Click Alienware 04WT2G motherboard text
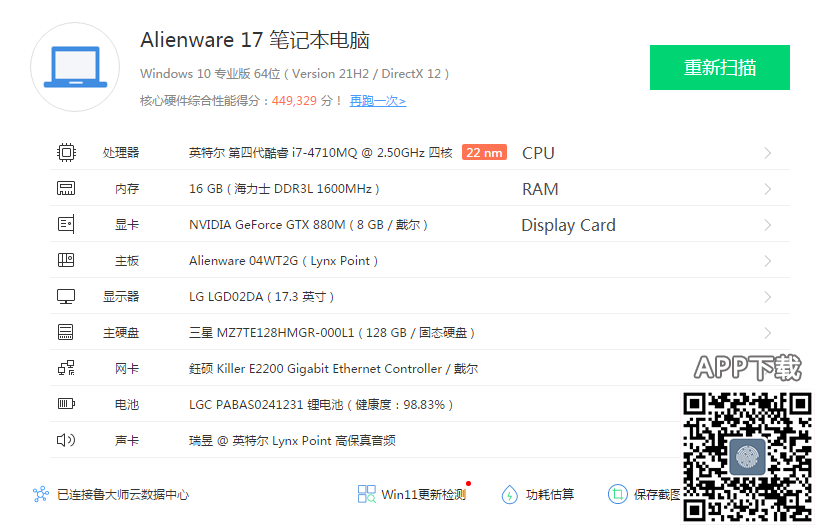The image size is (820, 530). pyautogui.click(x=283, y=261)
